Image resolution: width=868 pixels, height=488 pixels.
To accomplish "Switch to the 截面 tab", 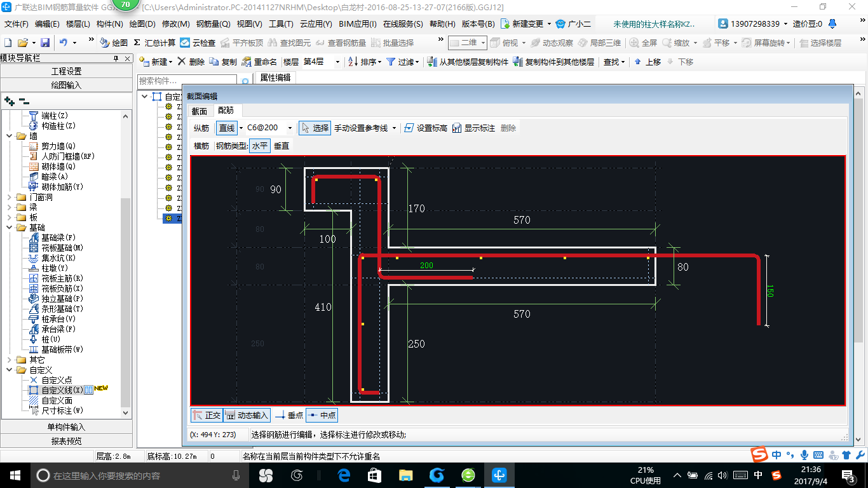I will click(199, 111).
